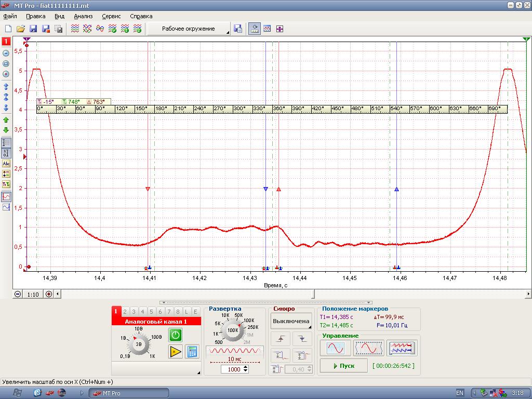Expand the 1:10 zoom scale selector
Image resolution: width=532 pixels, height=399 pixels.
33,295
